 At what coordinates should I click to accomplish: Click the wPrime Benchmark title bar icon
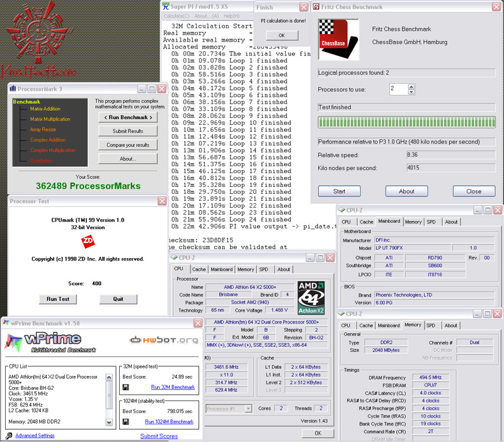coord(6,323)
